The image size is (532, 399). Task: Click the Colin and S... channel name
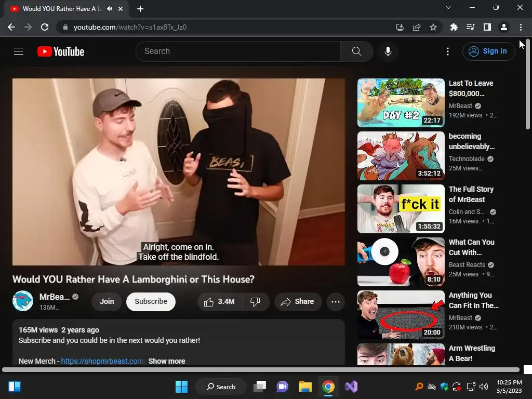467,212
